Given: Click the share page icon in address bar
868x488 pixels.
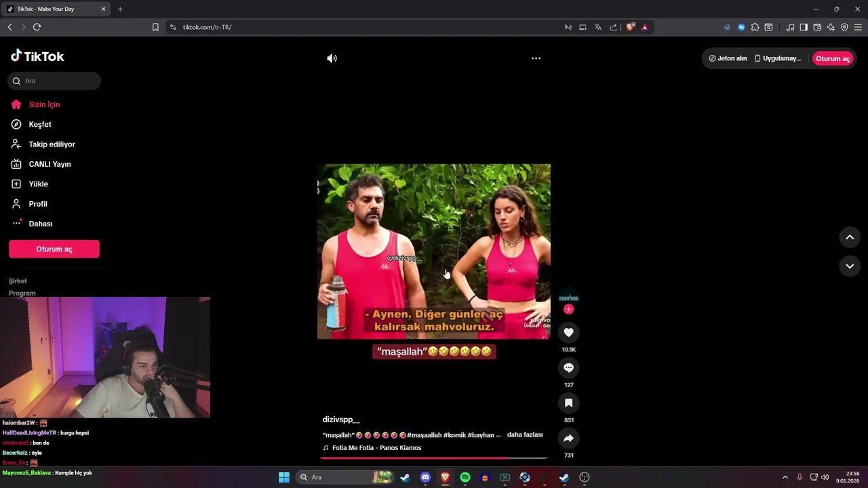Looking at the screenshot, I should pyautogui.click(x=613, y=27).
